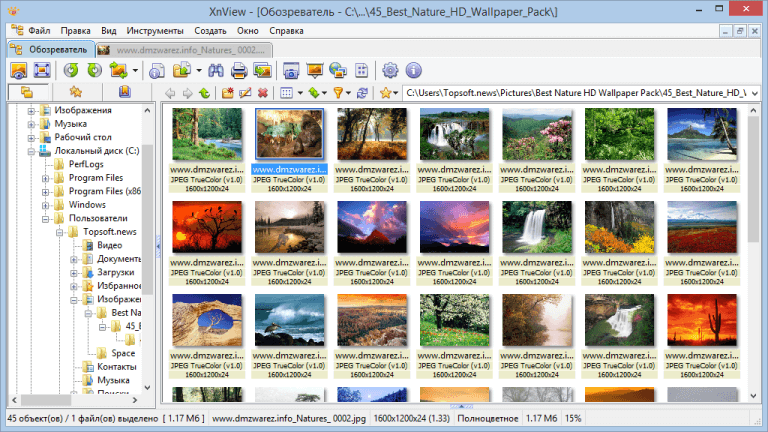Expand the Загрузки folder node
This screenshot has height=432, width=768.
(x=73, y=273)
